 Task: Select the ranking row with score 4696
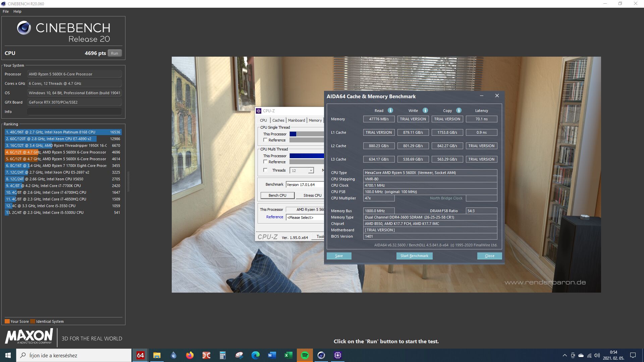(x=63, y=152)
